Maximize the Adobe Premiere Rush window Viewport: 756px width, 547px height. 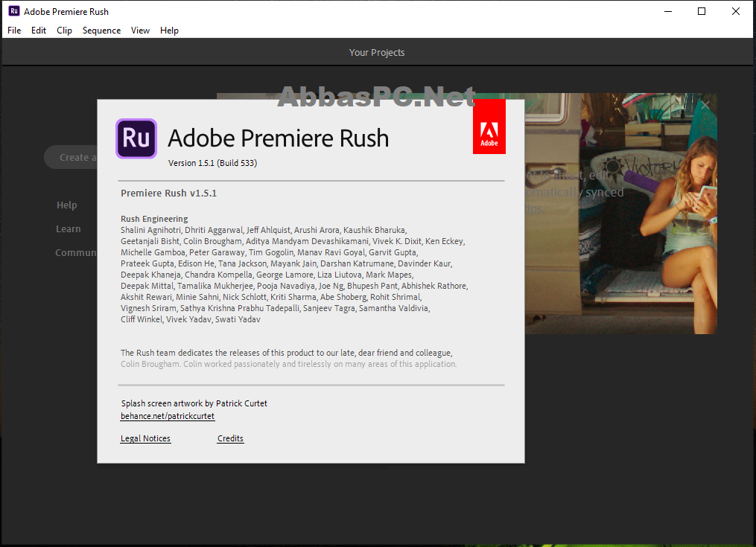(702, 12)
